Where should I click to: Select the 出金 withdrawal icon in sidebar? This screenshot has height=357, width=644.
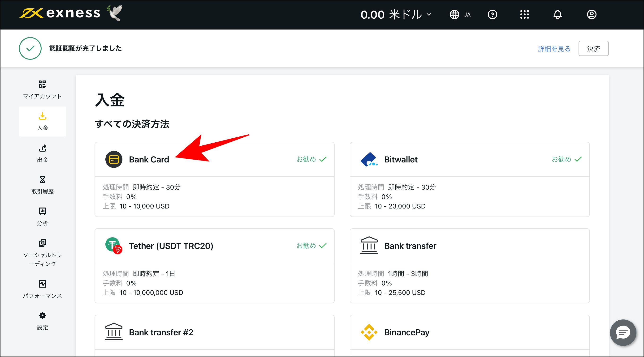click(42, 148)
